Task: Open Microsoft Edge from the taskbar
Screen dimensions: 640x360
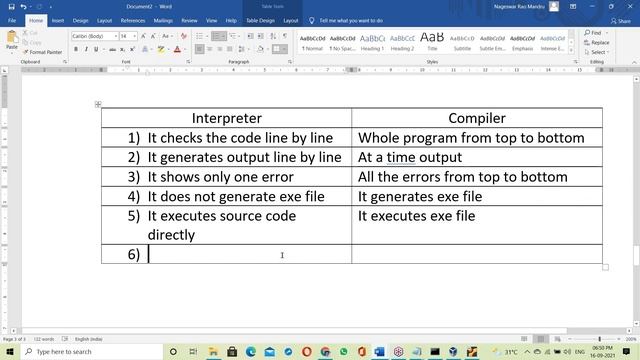Action: point(251,351)
